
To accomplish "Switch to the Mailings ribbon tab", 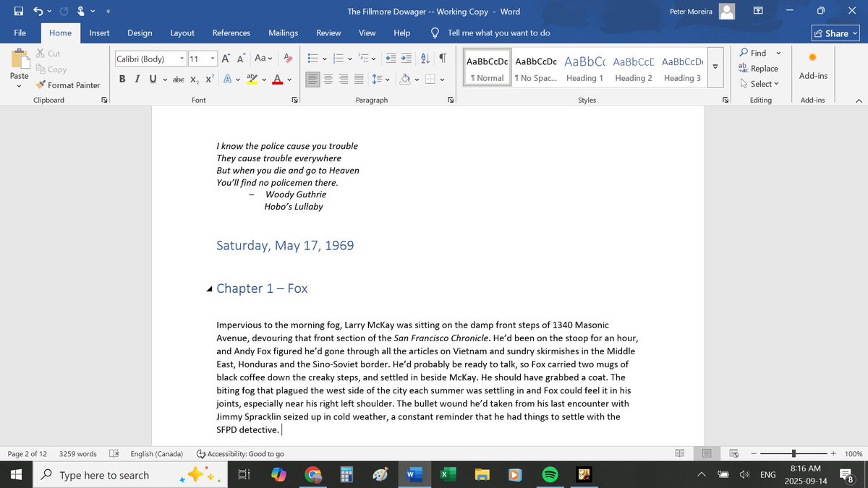I will 283,33.
